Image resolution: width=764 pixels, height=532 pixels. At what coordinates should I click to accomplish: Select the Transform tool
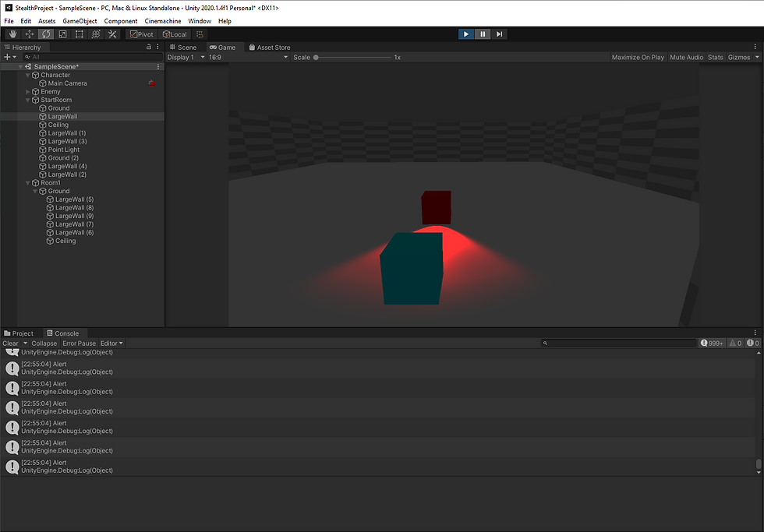point(95,34)
